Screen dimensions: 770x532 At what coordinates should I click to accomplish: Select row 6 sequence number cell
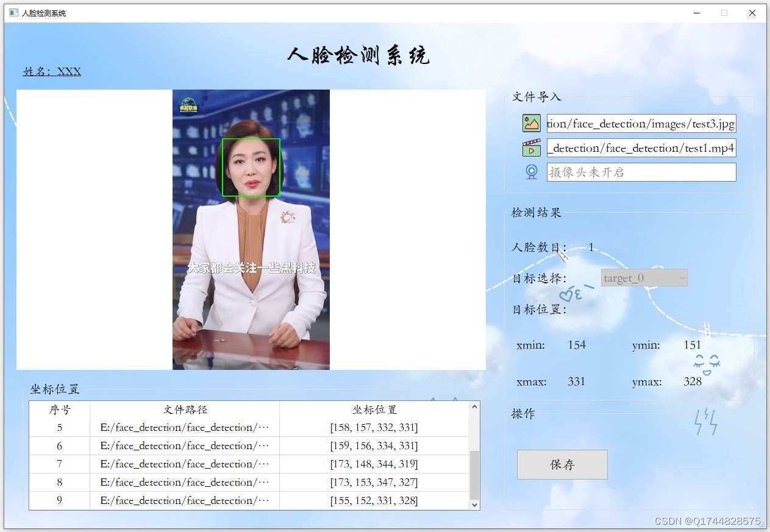tap(60, 446)
